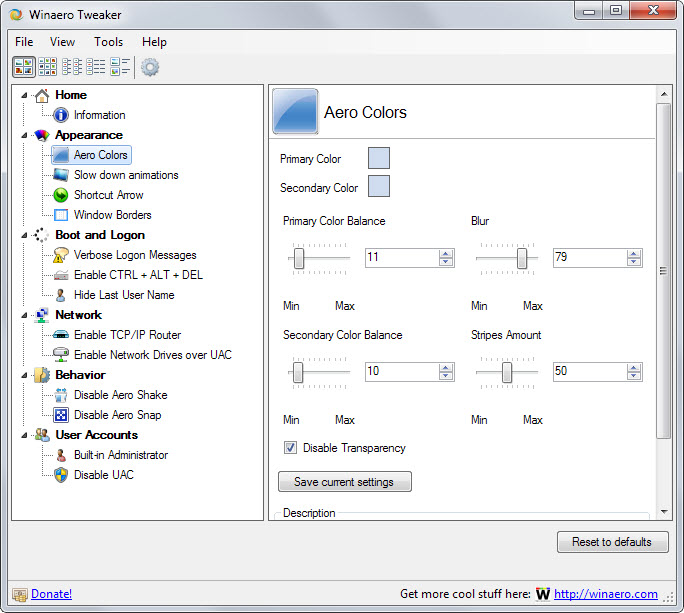Viewport: 684px width, 613px height.
Task: Decrease Secondary Color Balance with down arrow
Action: click(445, 376)
